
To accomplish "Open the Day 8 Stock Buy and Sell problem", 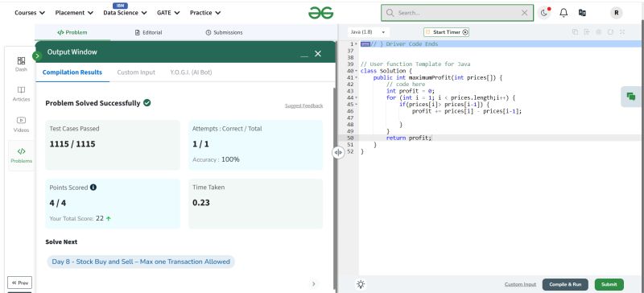I will 141,262.
